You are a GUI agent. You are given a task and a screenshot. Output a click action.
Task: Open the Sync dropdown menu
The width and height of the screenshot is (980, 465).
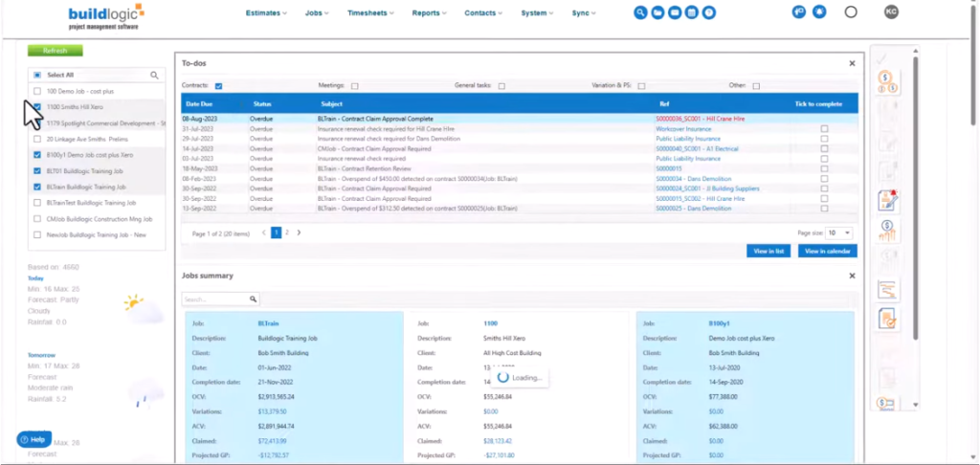click(x=584, y=13)
